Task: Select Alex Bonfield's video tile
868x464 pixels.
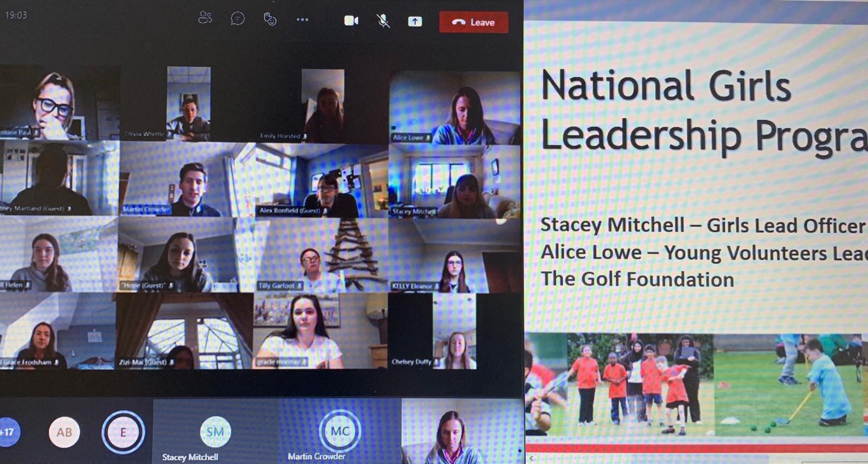Action: coord(321,182)
